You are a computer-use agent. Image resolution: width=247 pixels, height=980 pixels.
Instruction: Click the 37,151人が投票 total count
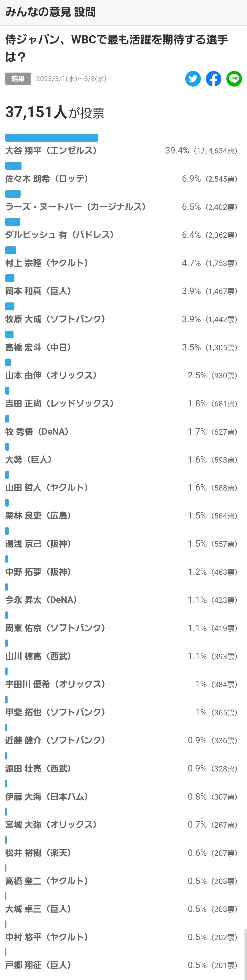coord(55,112)
